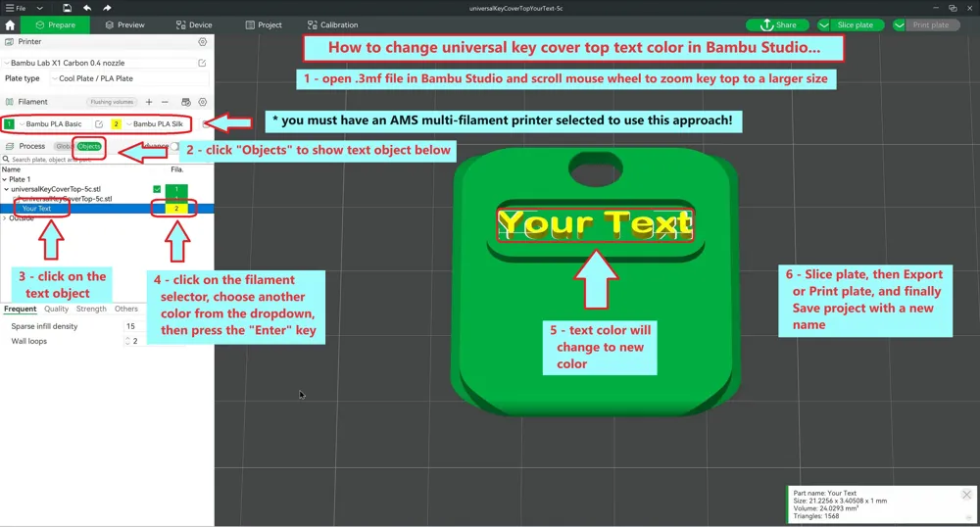Expand the dropdown arrow beside File
The width and height of the screenshot is (980, 527).
(40, 8)
